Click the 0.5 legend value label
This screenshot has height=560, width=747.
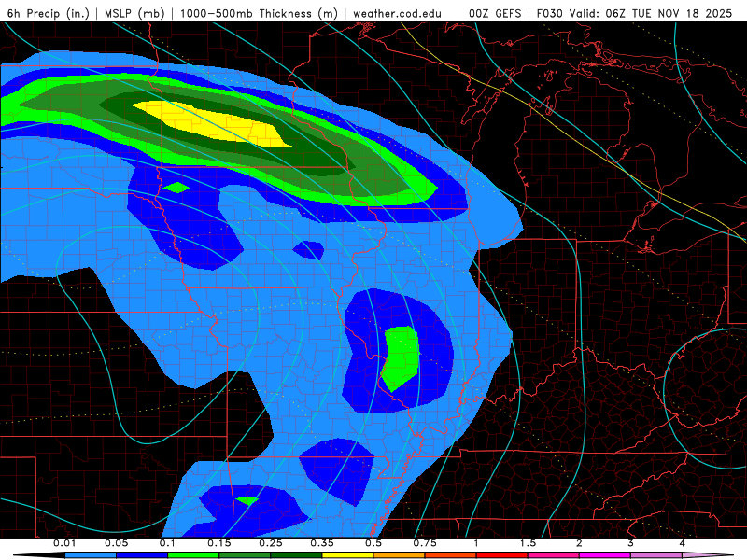click(x=373, y=543)
